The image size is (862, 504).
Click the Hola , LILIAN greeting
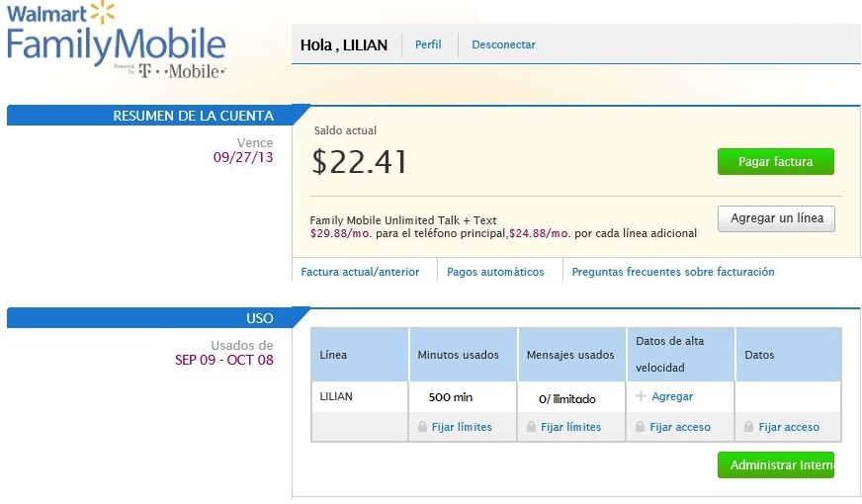pos(344,45)
